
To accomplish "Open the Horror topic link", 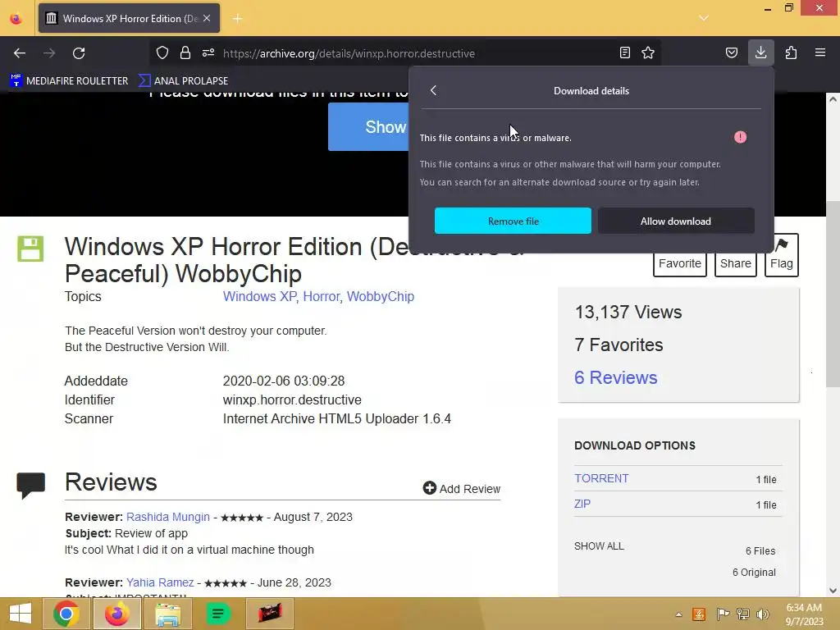I will click(x=322, y=296).
